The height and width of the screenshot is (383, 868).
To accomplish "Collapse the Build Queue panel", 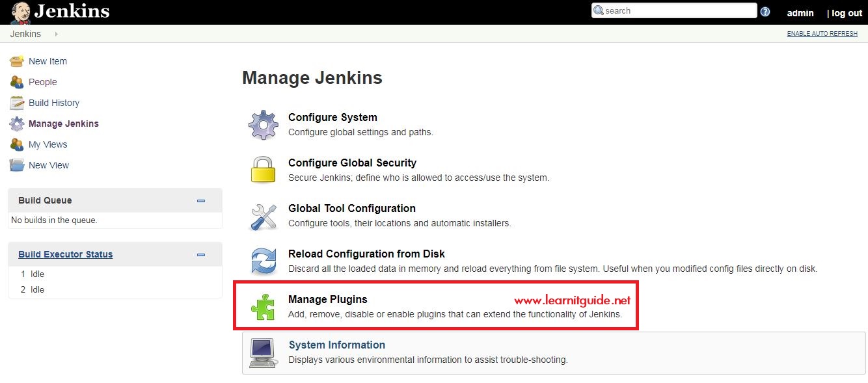I will pos(200,200).
